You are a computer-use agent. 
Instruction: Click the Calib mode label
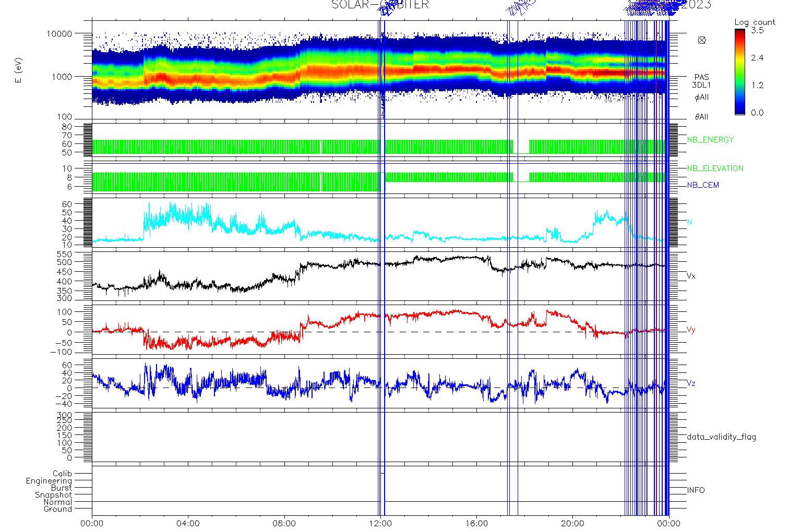[x=62, y=474]
